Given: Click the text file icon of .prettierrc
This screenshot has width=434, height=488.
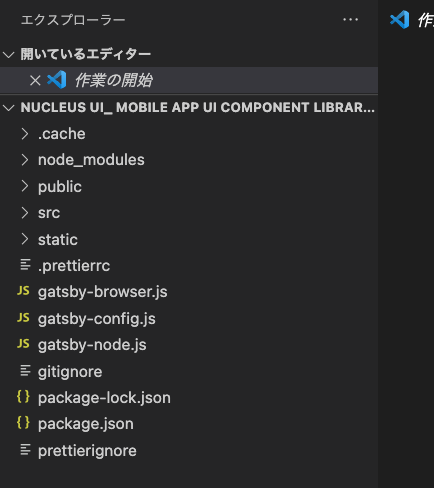Looking at the screenshot, I should [x=25, y=265].
